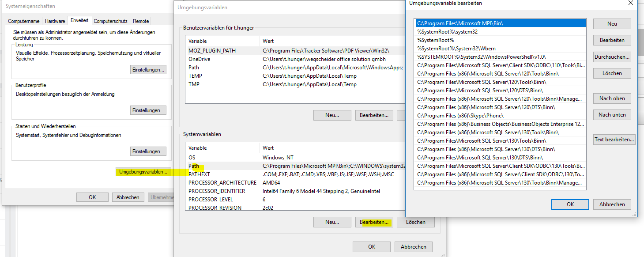The width and height of the screenshot is (644, 257).
Task: Click Neu in the edit variable dialog
Action: [612, 24]
